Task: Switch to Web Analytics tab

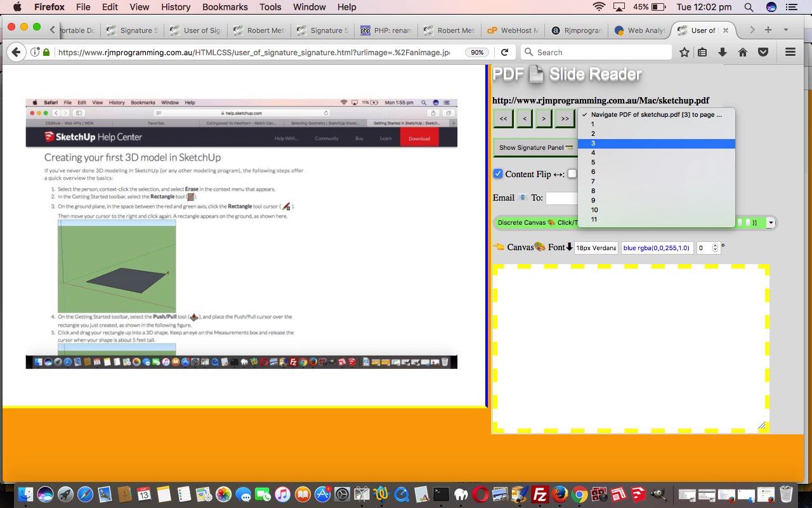Action: [x=639, y=30]
